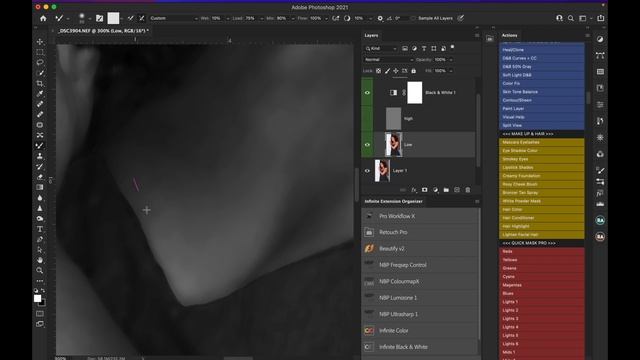Create a new group folder icon
The height and width of the screenshot is (360, 640).
pyautogui.click(x=446, y=190)
